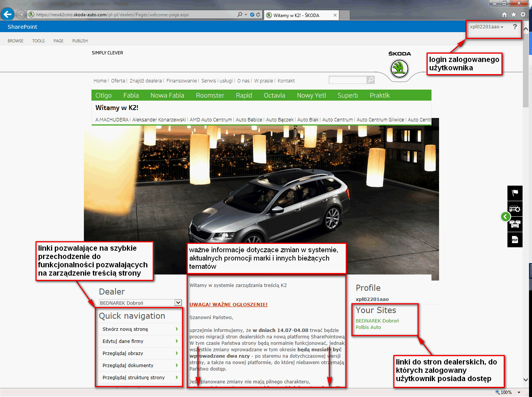Open the Auto Bączek dealer link
Screen dimensions: 532x397
point(280,119)
